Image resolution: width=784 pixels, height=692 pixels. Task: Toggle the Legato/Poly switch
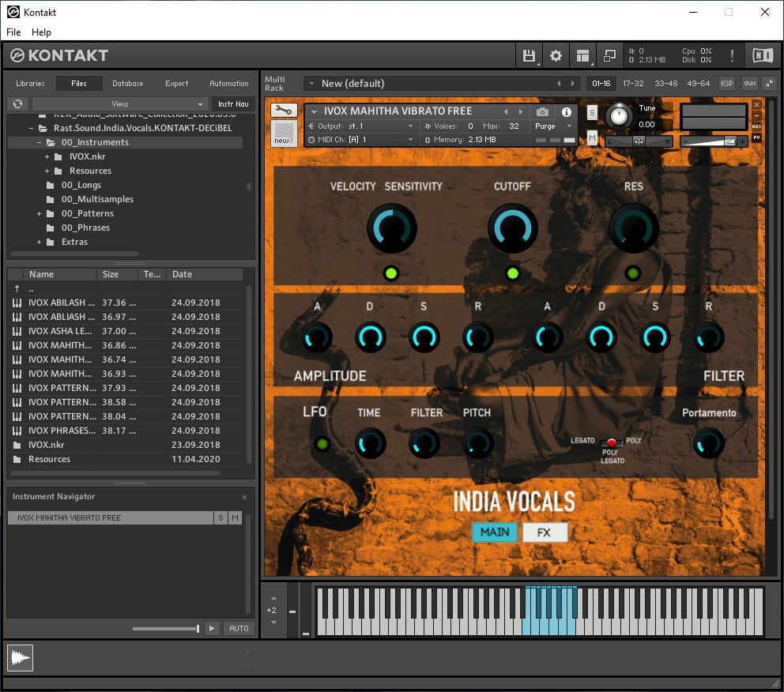[x=611, y=442]
